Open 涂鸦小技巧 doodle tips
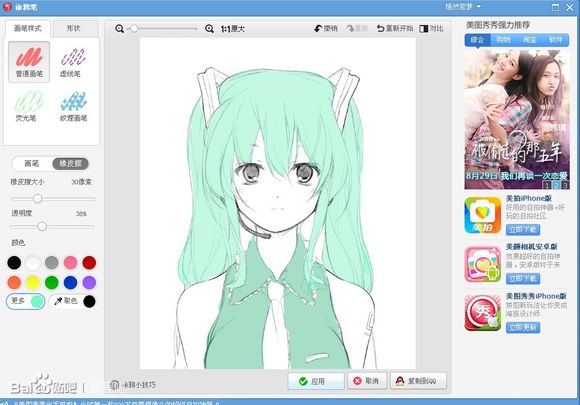Screen dimensions: 580x405 (x=133, y=385)
